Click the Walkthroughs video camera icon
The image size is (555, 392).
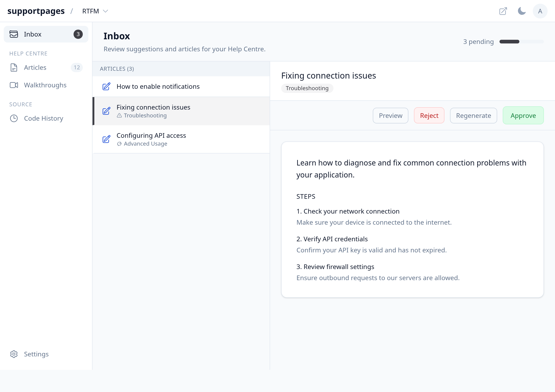[14, 85]
